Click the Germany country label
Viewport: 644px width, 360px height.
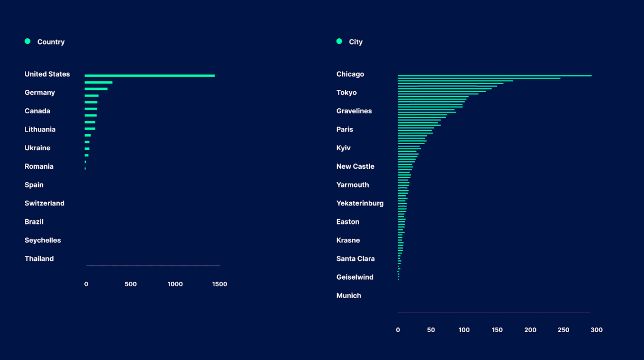pyautogui.click(x=40, y=93)
